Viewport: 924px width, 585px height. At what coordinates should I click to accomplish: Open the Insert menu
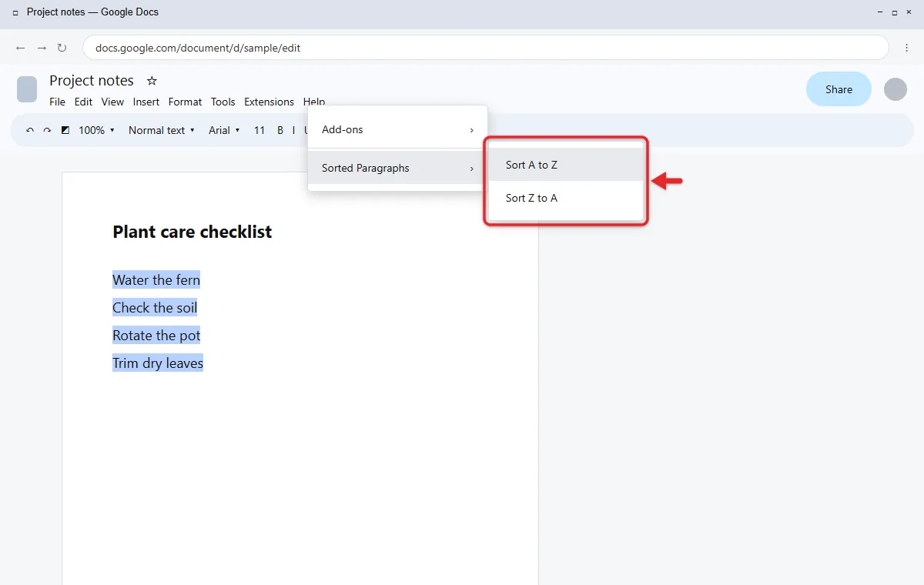click(x=146, y=102)
